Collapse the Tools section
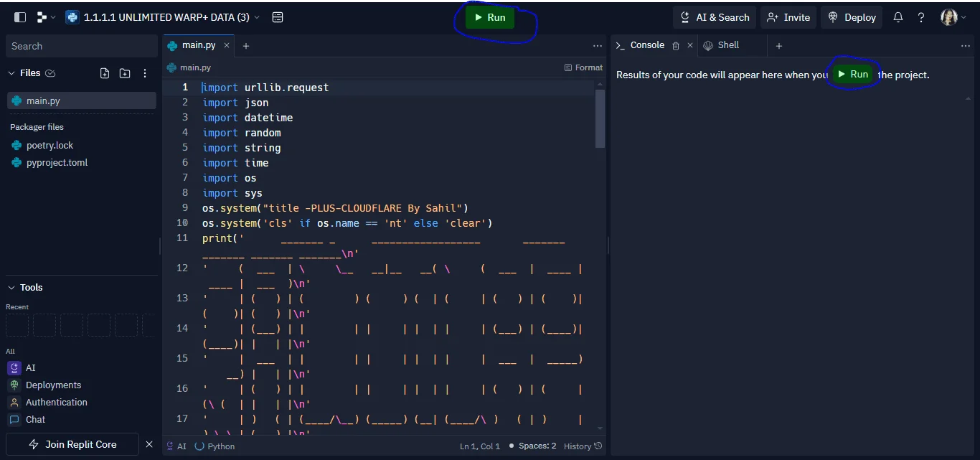The height and width of the screenshot is (460, 980). (11, 287)
